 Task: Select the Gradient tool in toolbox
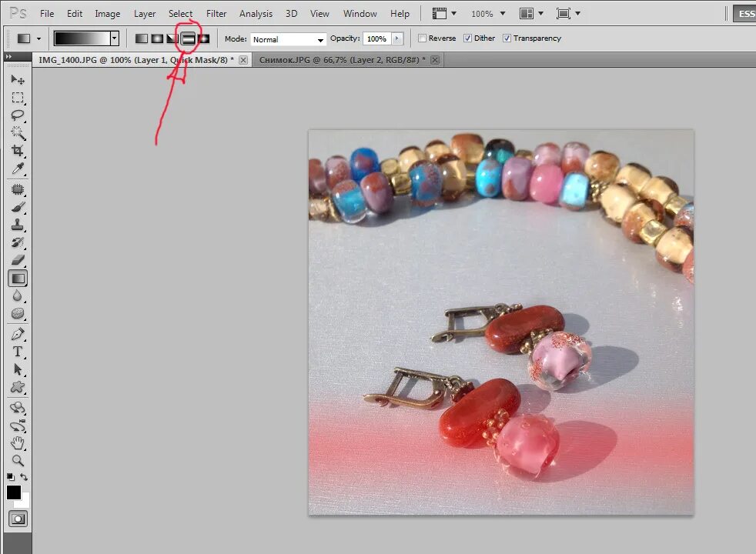point(18,278)
